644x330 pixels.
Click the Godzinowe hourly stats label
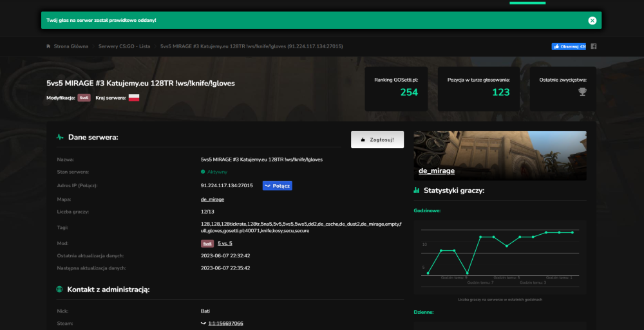click(427, 210)
